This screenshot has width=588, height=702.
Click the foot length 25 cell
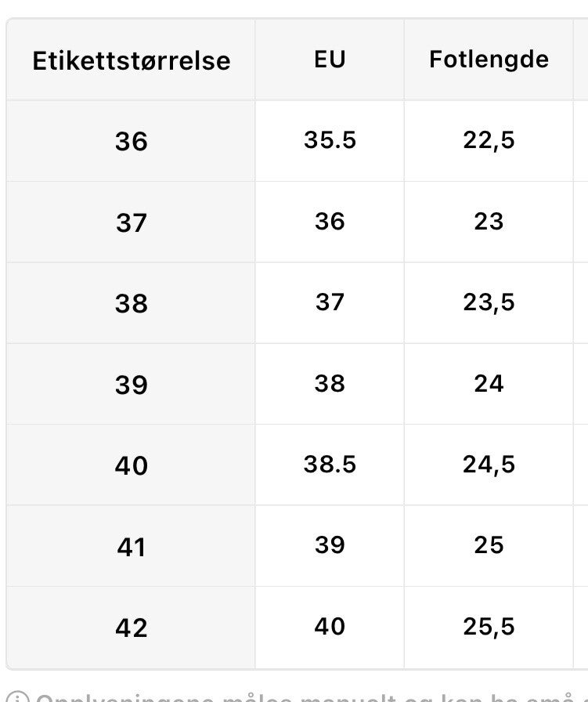pyautogui.click(x=489, y=545)
